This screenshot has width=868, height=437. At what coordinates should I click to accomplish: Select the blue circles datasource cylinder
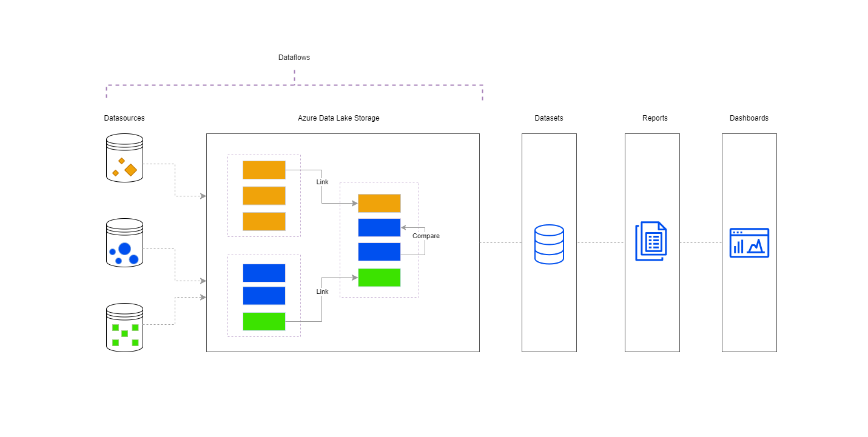coord(124,243)
